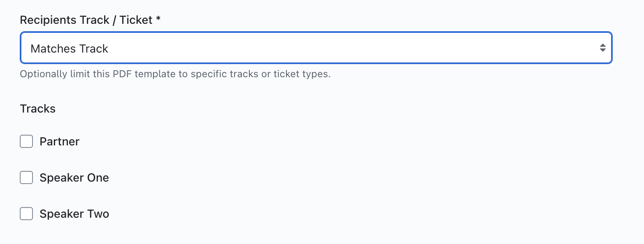
Task: Click the required asterisk beside the field label
Action: pyautogui.click(x=158, y=20)
